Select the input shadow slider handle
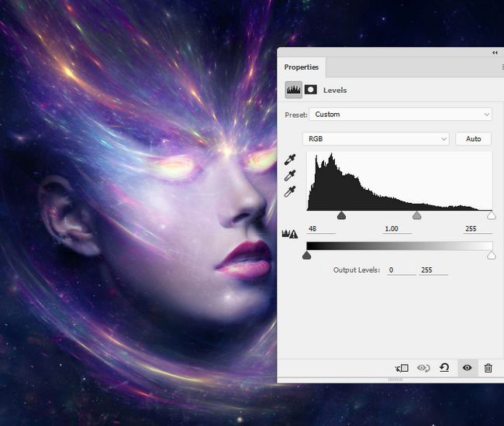Image resolution: width=504 pixels, height=426 pixels. tap(341, 215)
